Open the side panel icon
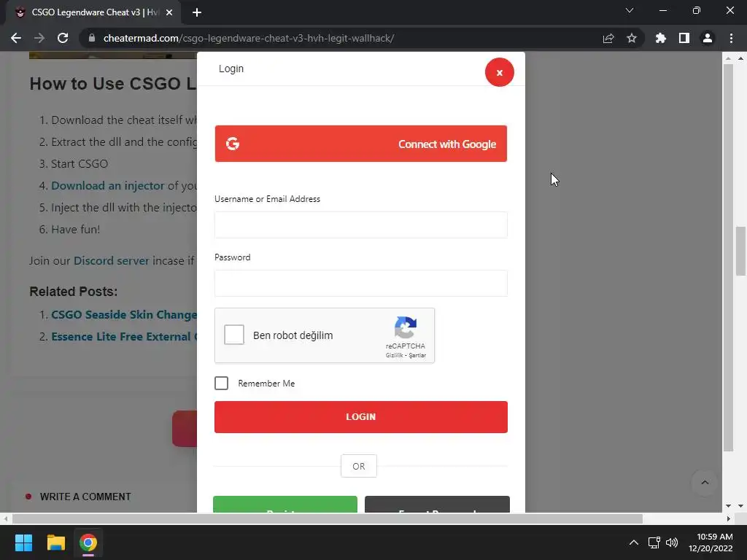The width and height of the screenshot is (747, 560). pos(684,38)
